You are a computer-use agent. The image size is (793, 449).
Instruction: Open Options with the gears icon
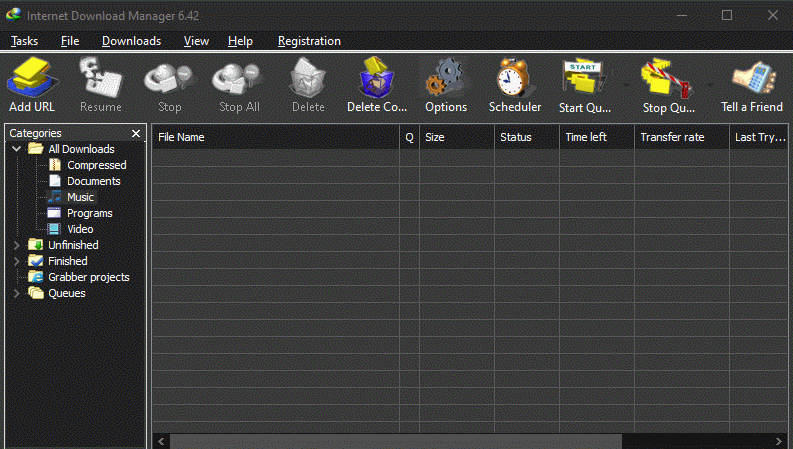click(445, 77)
